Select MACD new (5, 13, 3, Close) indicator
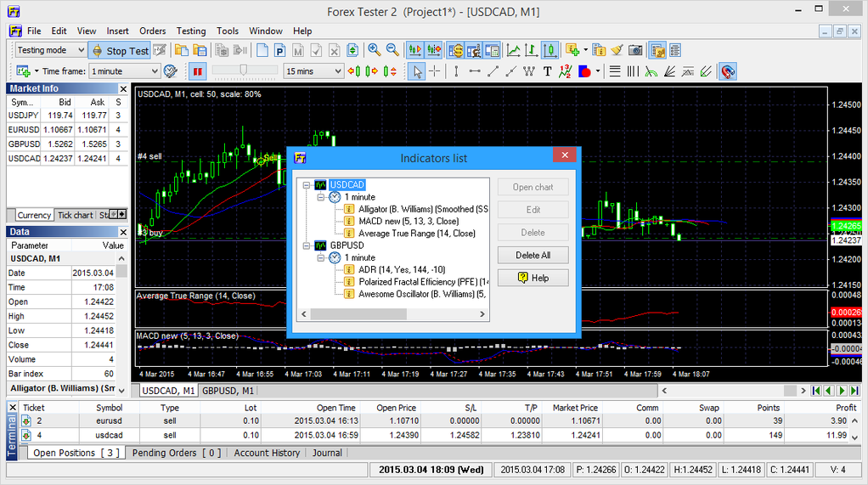The image size is (868, 485). coord(409,222)
